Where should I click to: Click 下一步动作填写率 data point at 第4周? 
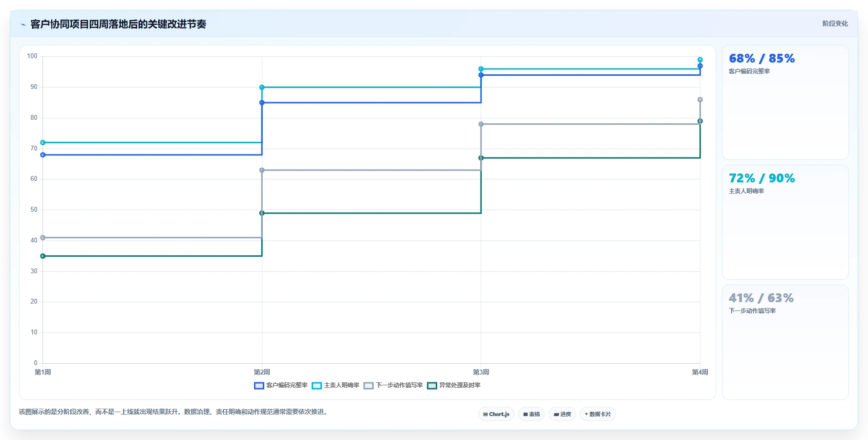coord(700,100)
